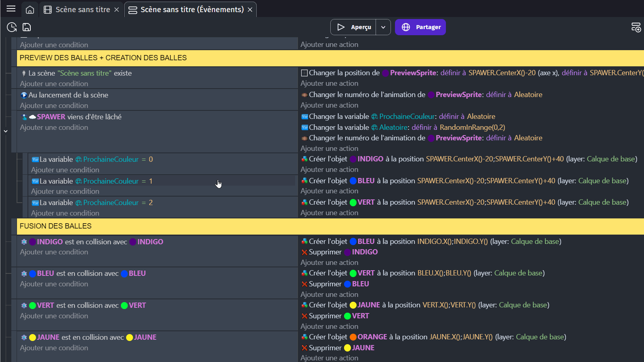The height and width of the screenshot is (362, 644).
Task: Click the orange ORANGE object circle
Action: (353, 337)
